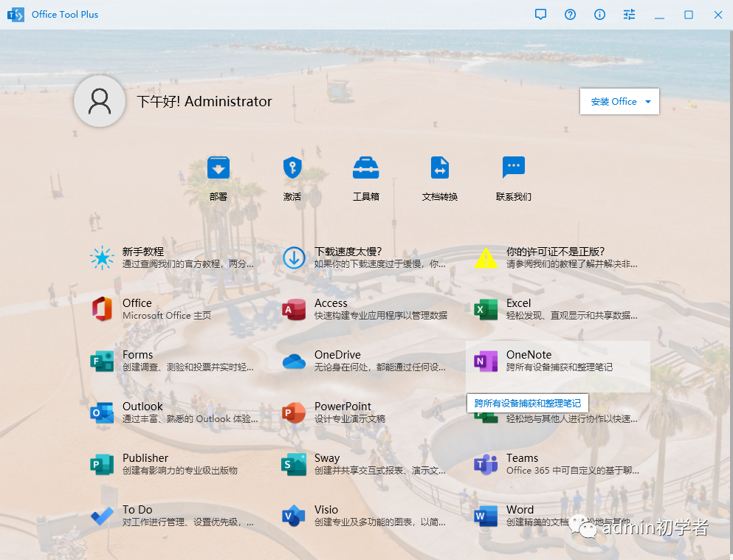Open the 你的许可证不是正版? title link
733x560 pixels.
click(555, 252)
